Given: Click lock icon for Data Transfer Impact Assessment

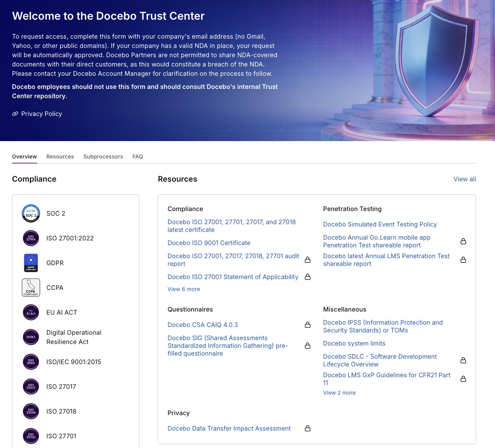Looking at the screenshot, I should pos(308,428).
